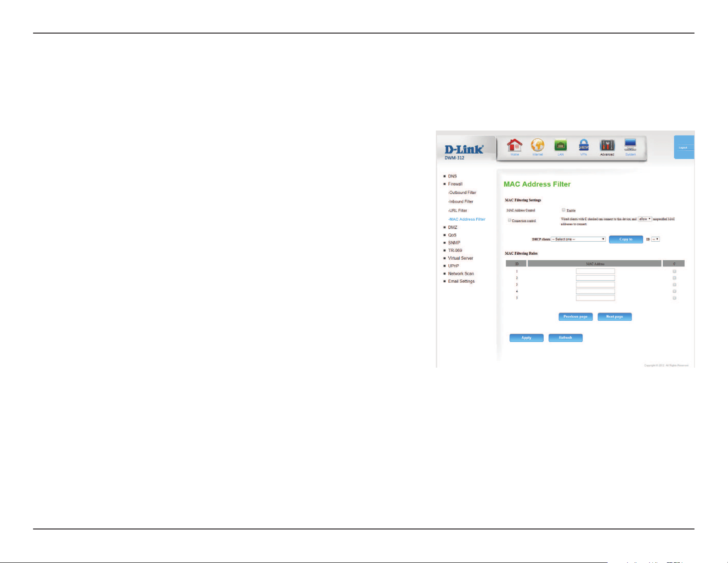Open TR-069 in the sidebar
728x563 pixels.
pyautogui.click(x=455, y=250)
